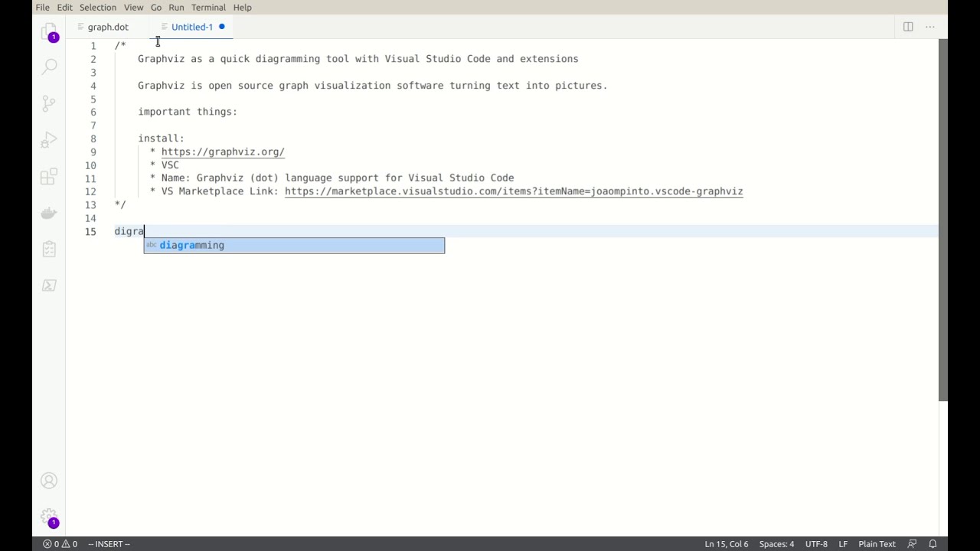Click the 'Graphviz is open source' line
The height and width of the screenshot is (551, 980).
point(373,86)
